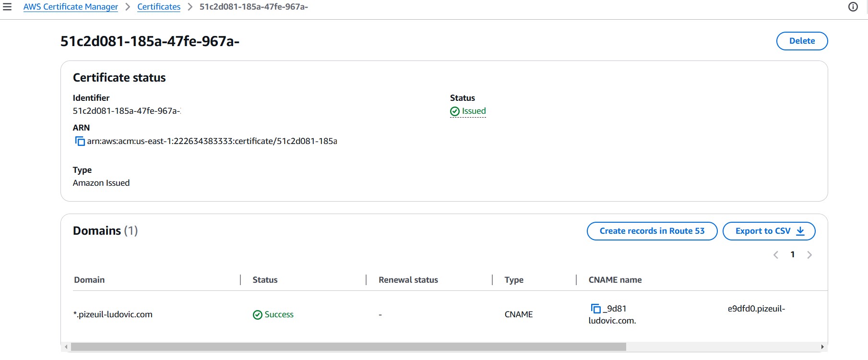Go to AWS Certificate Manager breadcrumb
The image size is (868, 360).
pyautogui.click(x=71, y=7)
